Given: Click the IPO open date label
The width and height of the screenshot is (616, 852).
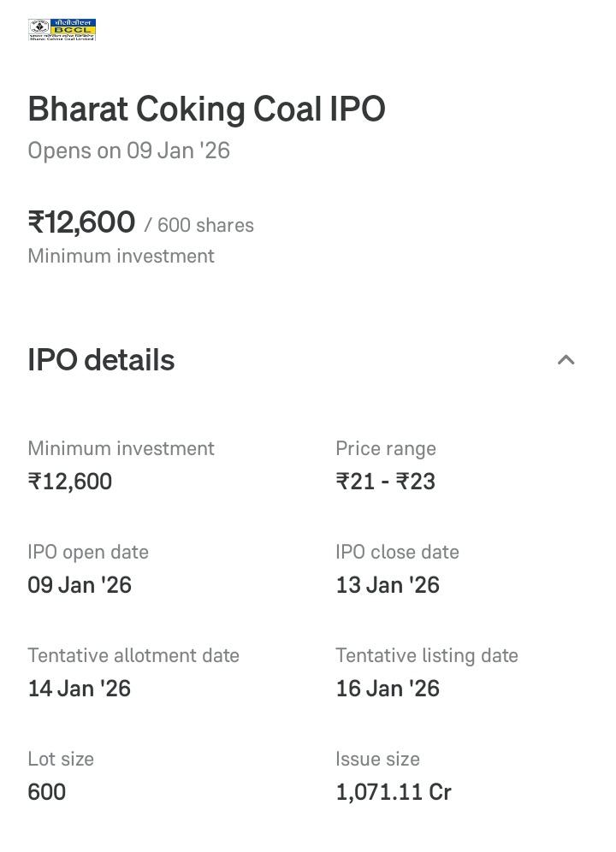Looking at the screenshot, I should pyautogui.click(x=88, y=553).
